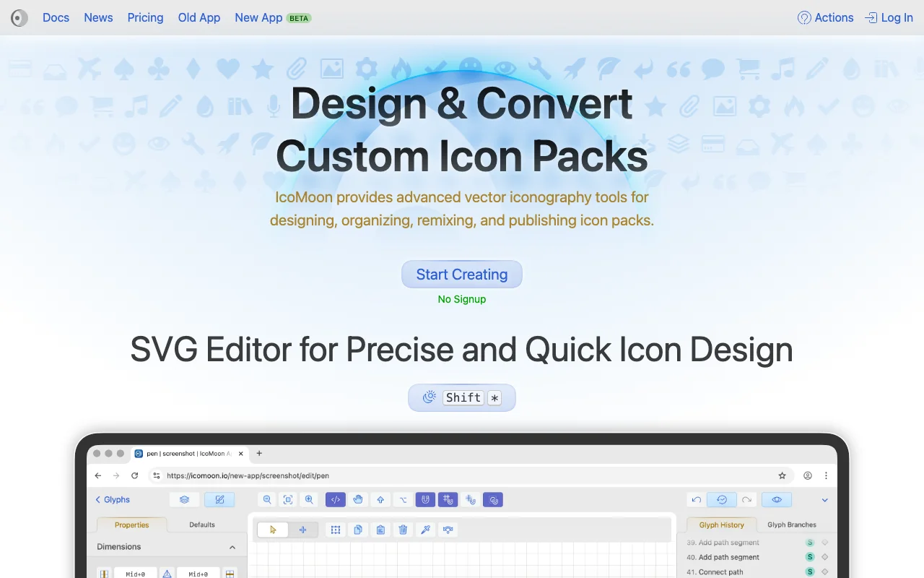Viewport: 924px width, 578px height.
Task: Click the mock browser back arrow
Action: [98, 475]
